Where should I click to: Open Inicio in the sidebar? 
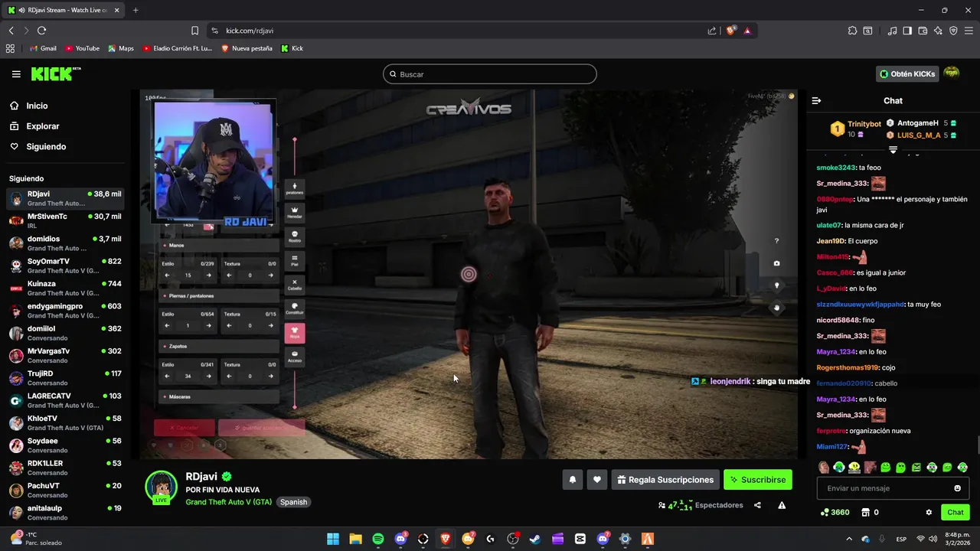38,106
